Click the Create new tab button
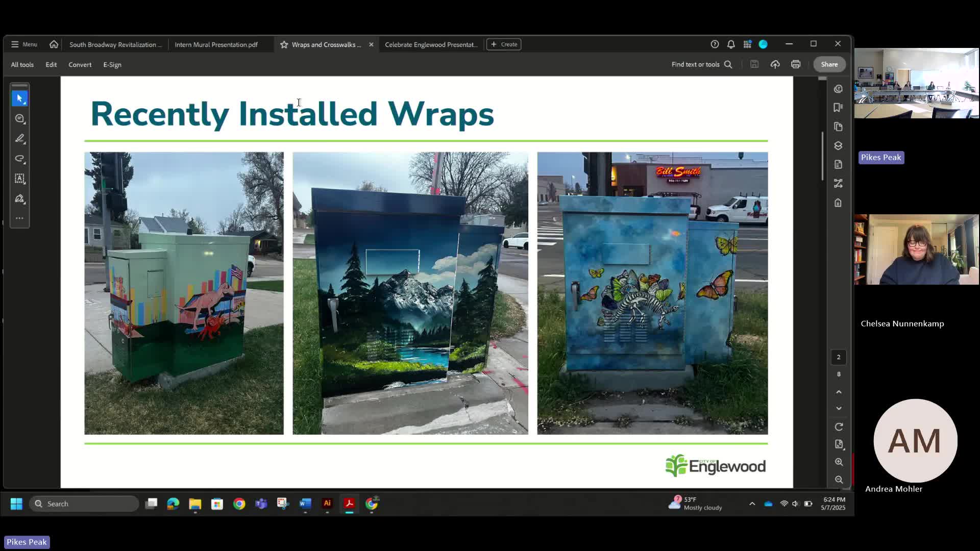The height and width of the screenshot is (551, 980). [503, 44]
